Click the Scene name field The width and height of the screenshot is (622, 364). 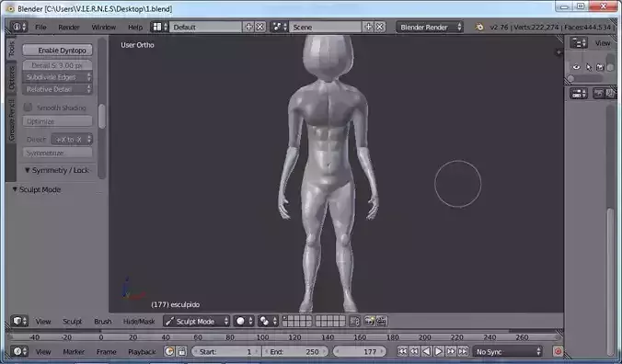click(x=325, y=27)
